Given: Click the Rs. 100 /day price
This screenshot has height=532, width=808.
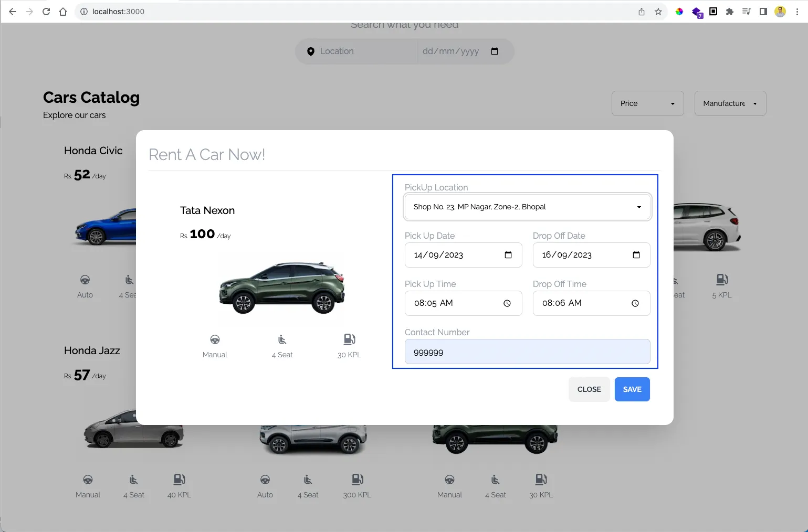Looking at the screenshot, I should click(x=205, y=234).
